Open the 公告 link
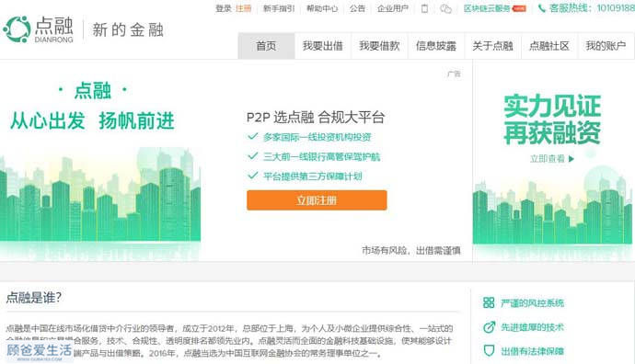Image resolution: width=635 pixels, height=364 pixels. point(357,8)
